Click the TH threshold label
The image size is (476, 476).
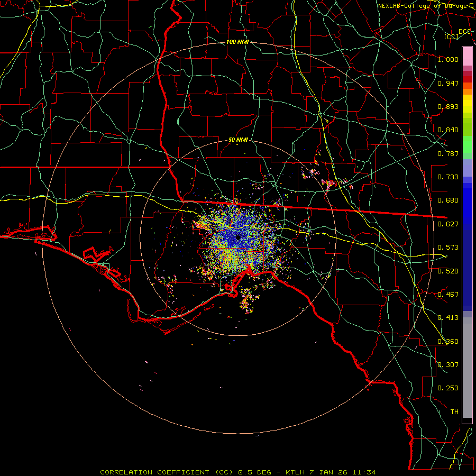454,412
